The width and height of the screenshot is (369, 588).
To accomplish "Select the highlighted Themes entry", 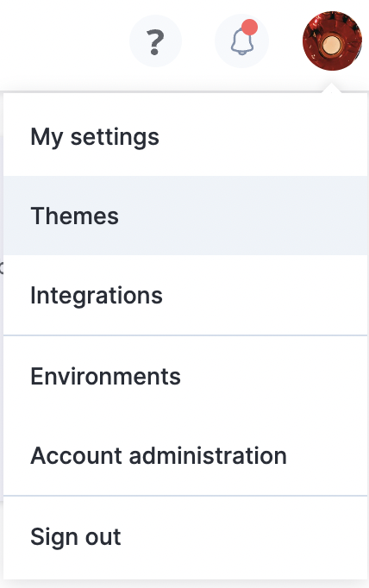I will click(x=185, y=216).
